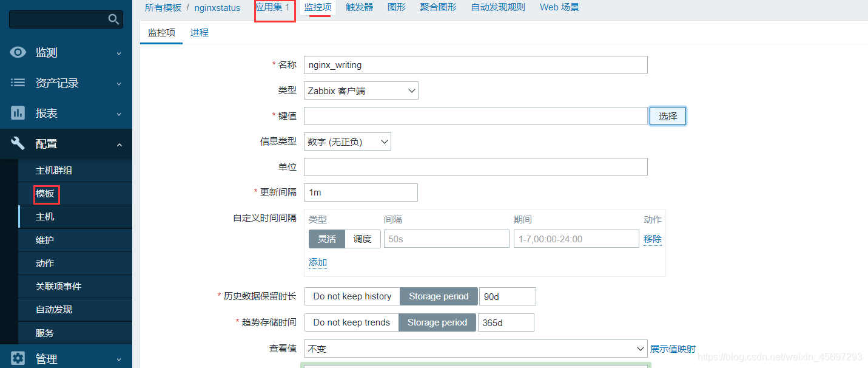Open the 类型 Zabbix 客户端 dropdown
The width and height of the screenshot is (868, 368).
point(361,90)
